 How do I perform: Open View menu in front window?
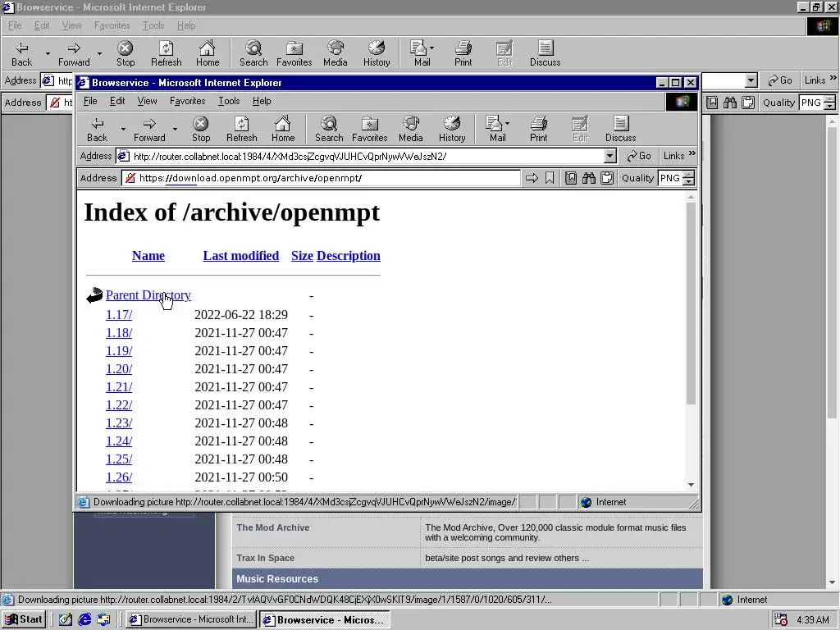click(x=147, y=101)
